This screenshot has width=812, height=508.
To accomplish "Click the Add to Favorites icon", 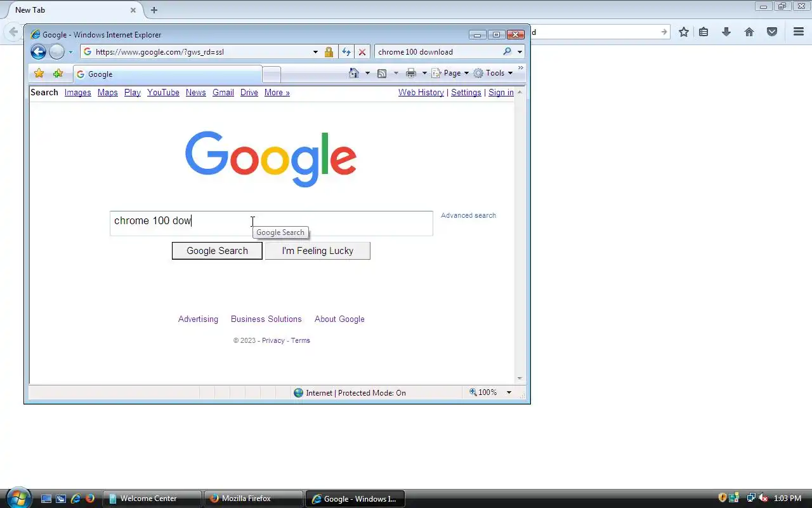I will point(58,74).
